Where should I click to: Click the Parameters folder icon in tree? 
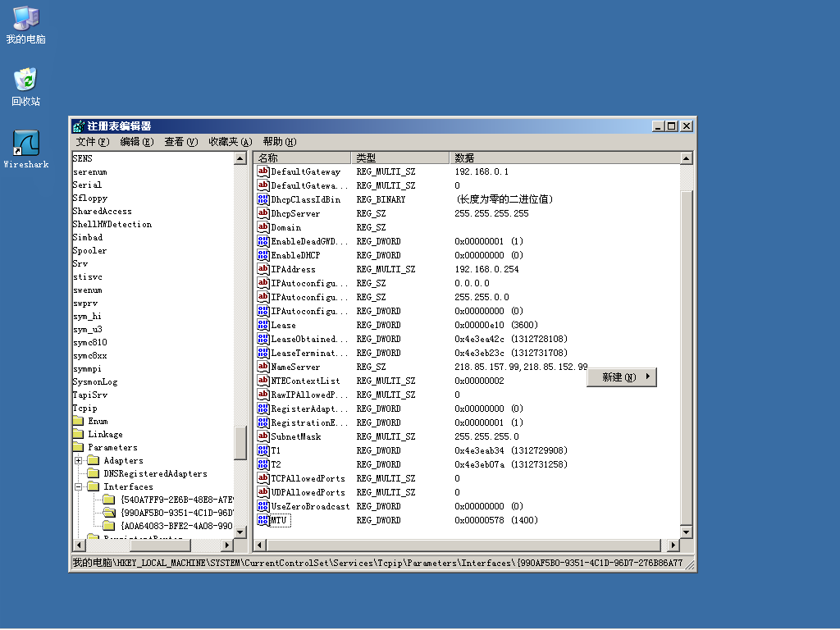[78, 447]
